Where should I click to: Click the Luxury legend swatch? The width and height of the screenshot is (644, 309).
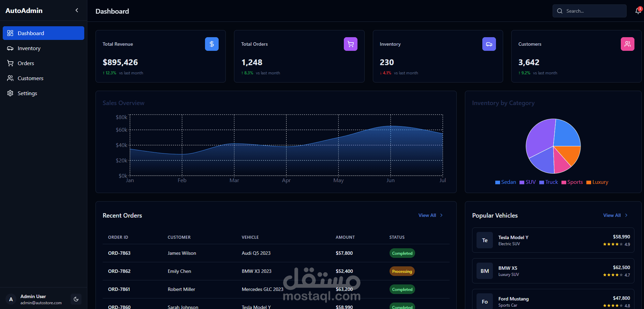pos(589,182)
